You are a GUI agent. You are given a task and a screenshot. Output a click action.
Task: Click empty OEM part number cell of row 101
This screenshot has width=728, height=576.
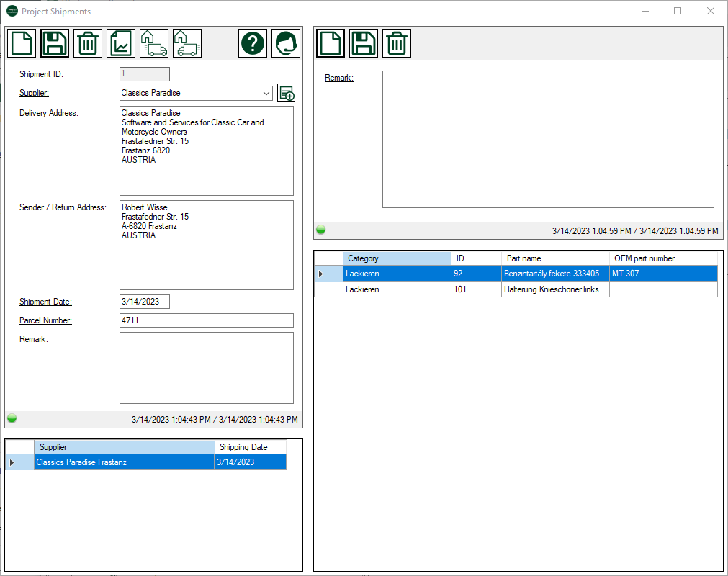[x=663, y=289]
